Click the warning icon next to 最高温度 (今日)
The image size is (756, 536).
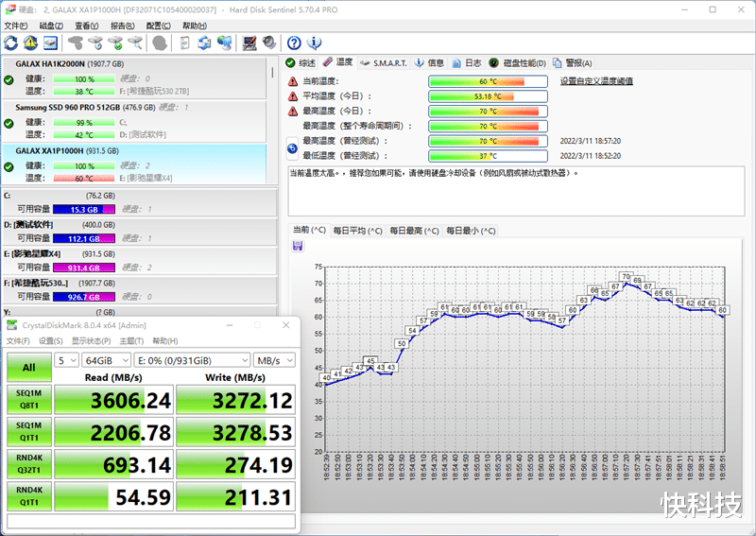click(293, 112)
